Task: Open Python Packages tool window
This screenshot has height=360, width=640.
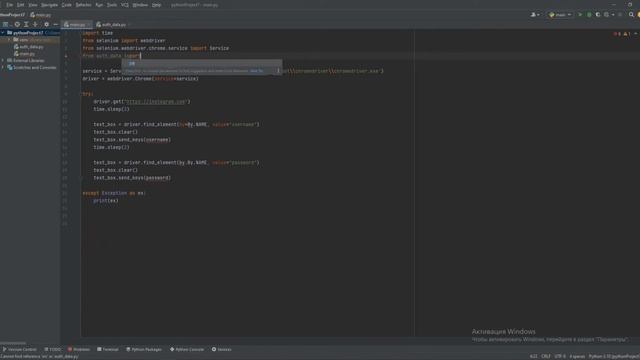Action: pos(144,349)
